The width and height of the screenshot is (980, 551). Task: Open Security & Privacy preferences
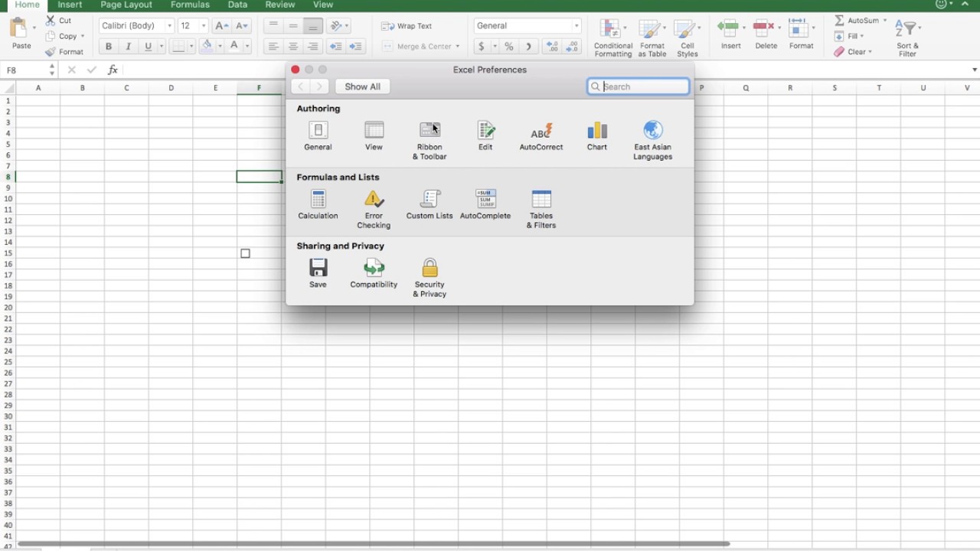[x=430, y=278]
